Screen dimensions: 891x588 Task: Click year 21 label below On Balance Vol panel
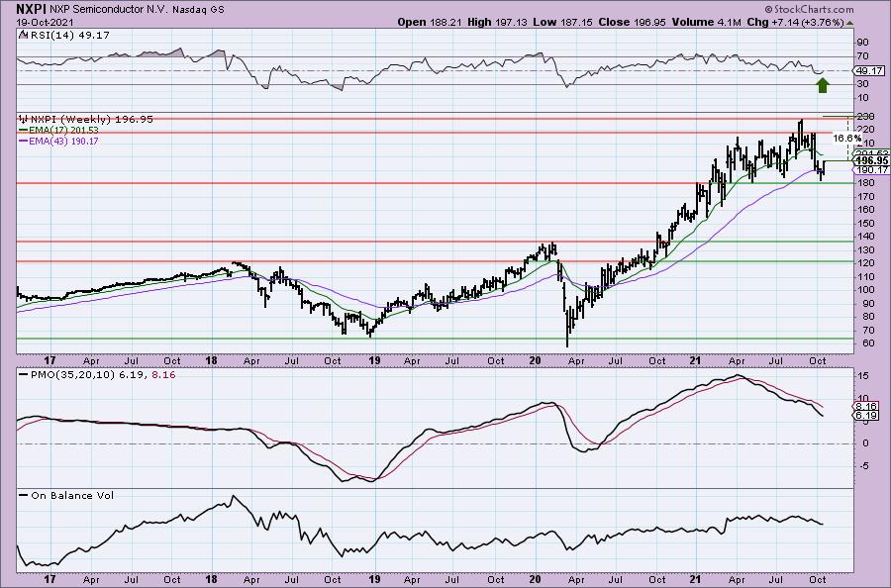tap(697, 579)
